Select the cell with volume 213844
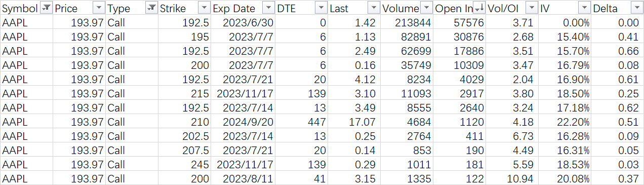 pyautogui.click(x=407, y=22)
